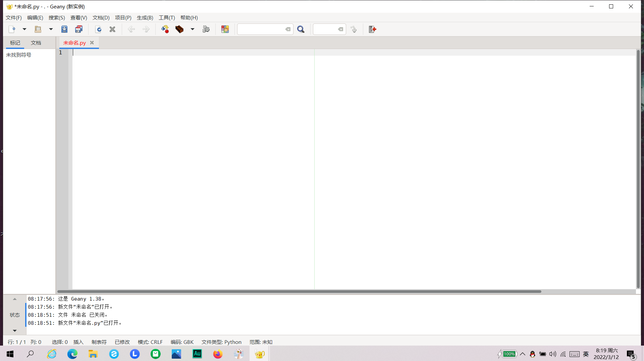Compile the current file

(165, 29)
